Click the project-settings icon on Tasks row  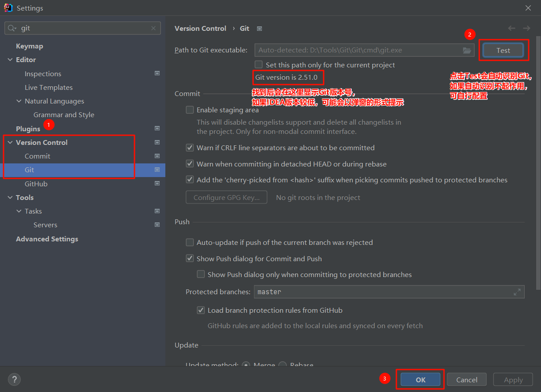click(x=157, y=211)
